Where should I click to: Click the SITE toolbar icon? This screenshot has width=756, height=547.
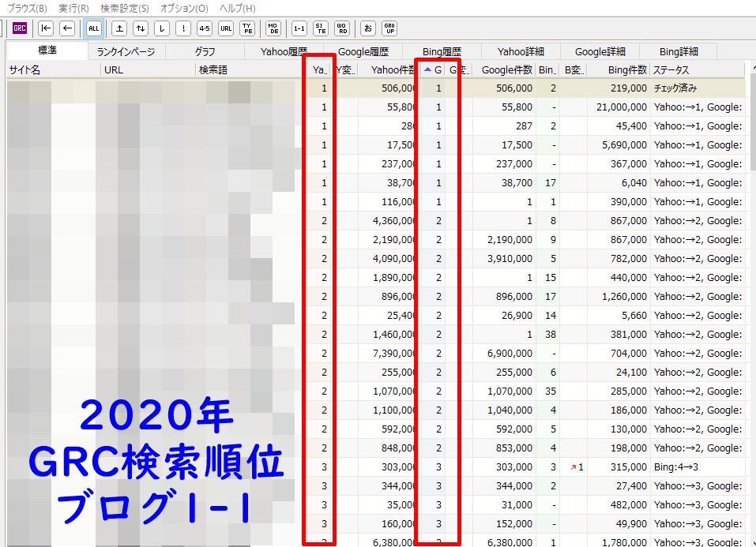[321, 28]
